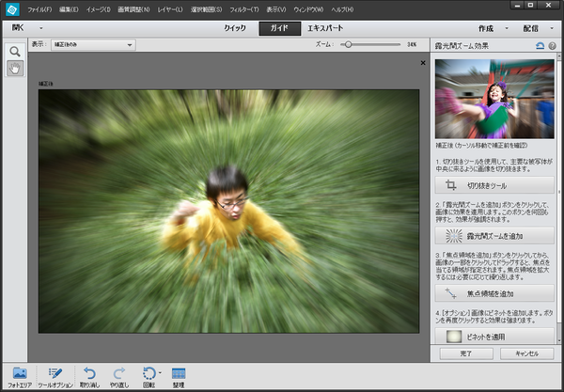Click the 配信 (Share) button
This screenshot has width=564, height=392.
click(531, 28)
